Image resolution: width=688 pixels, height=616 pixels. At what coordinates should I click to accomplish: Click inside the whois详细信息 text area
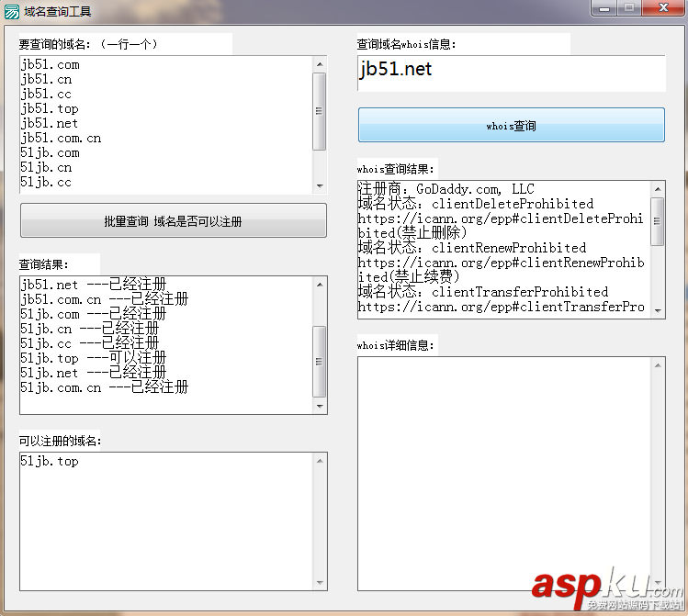504,474
